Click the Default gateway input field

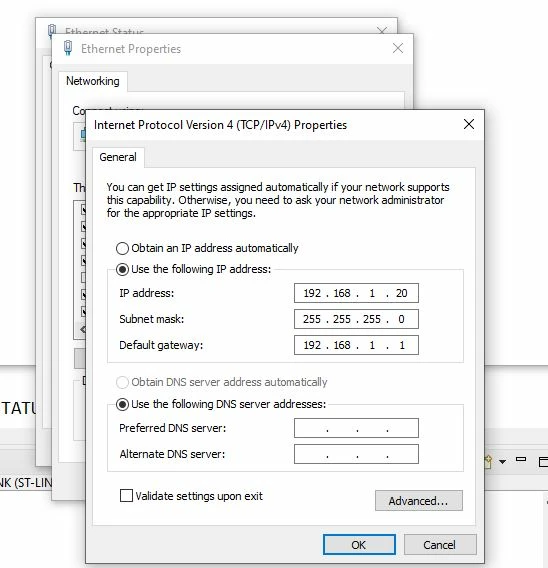[x=356, y=345]
